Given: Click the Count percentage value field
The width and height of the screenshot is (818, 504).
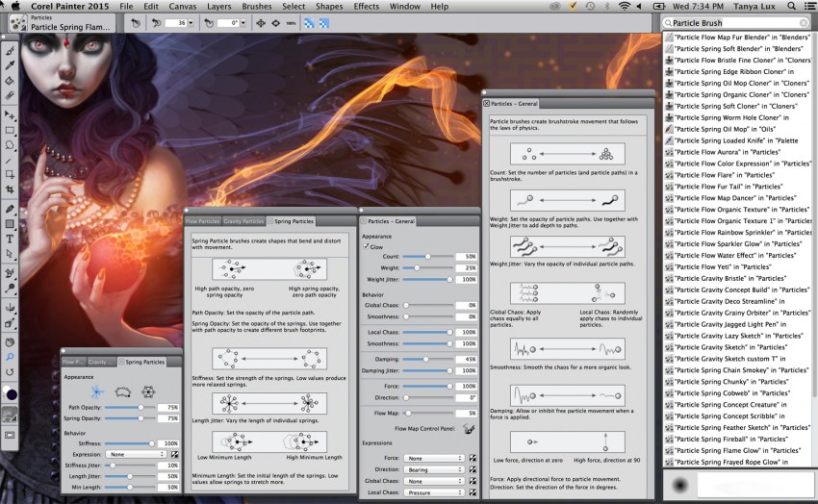Looking at the screenshot, I should tap(466, 257).
